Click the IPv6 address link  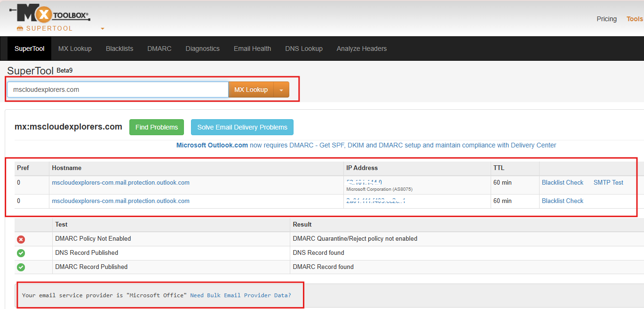tap(376, 201)
